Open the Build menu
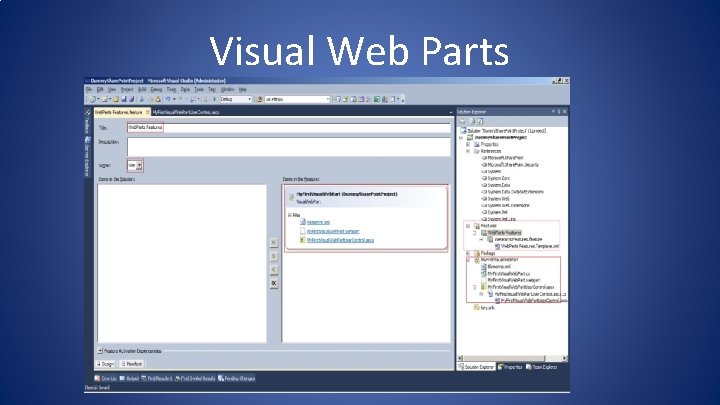 click(x=142, y=90)
